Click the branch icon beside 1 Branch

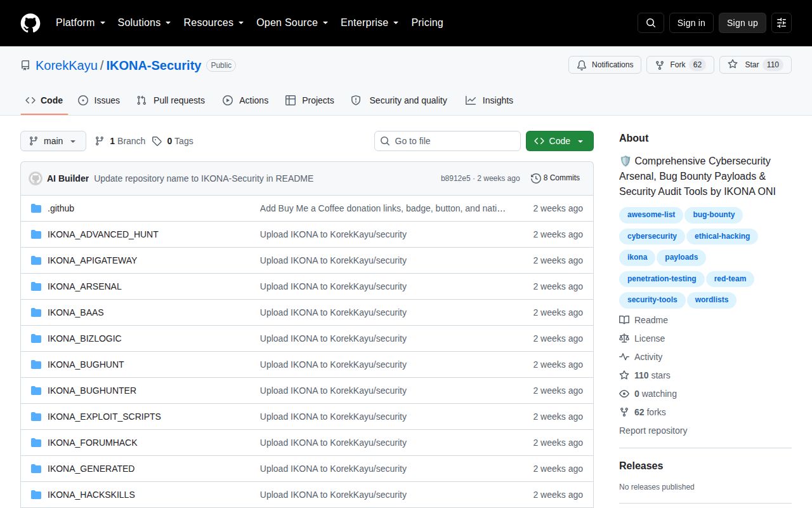coord(100,141)
